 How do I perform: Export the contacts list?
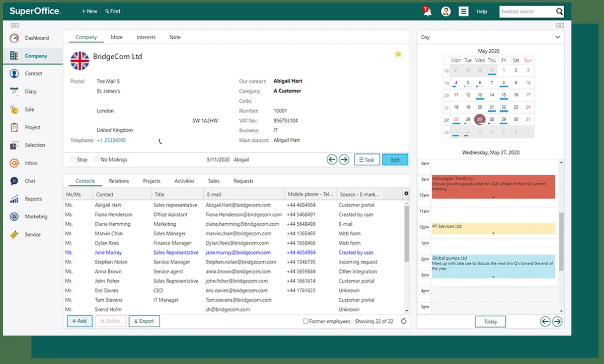click(144, 321)
